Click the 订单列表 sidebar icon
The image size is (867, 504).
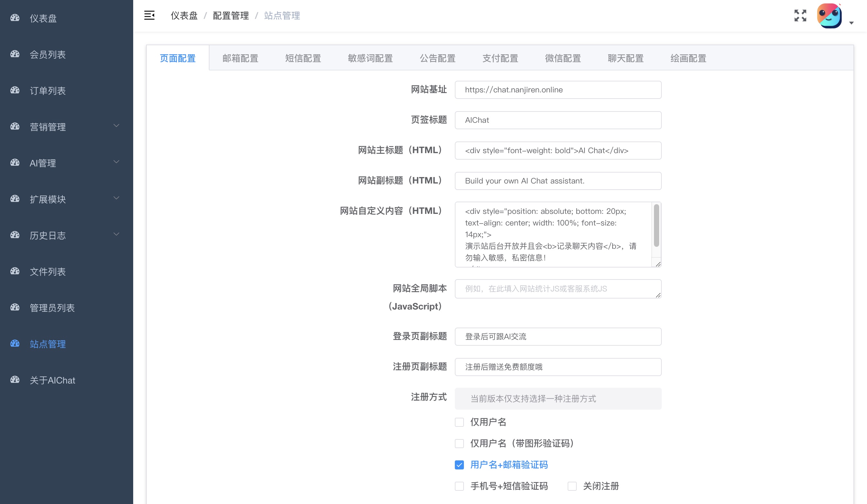tap(15, 90)
